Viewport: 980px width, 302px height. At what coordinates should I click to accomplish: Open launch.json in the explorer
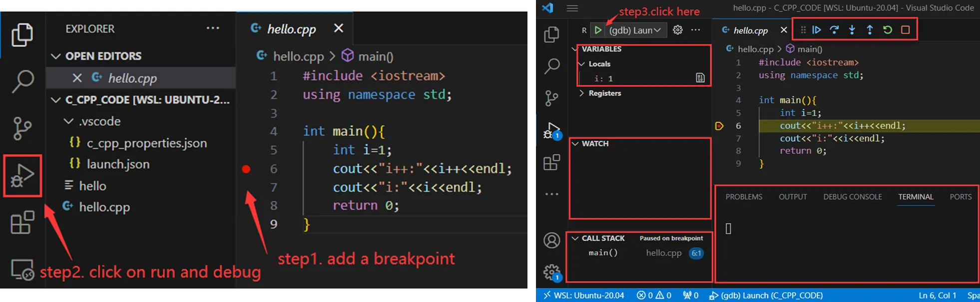118,164
